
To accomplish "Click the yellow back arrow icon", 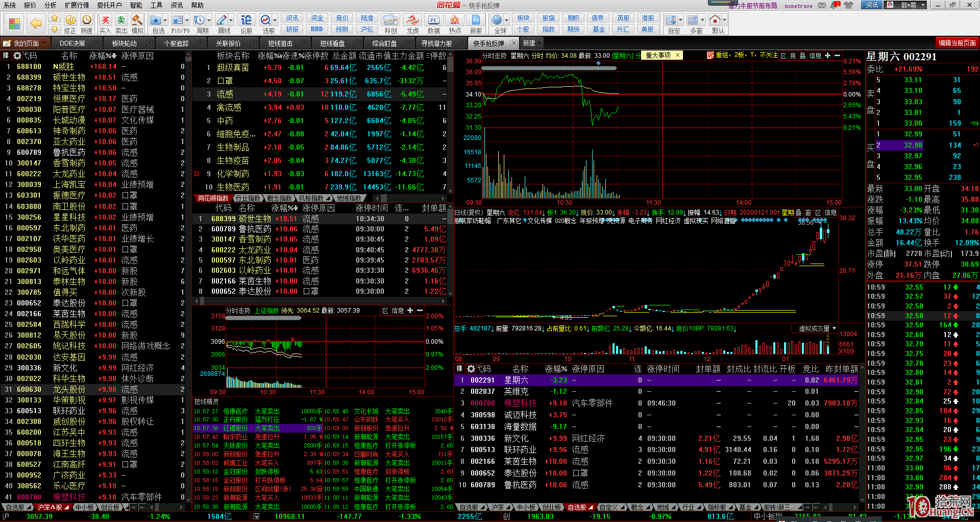I will click(36, 23).
